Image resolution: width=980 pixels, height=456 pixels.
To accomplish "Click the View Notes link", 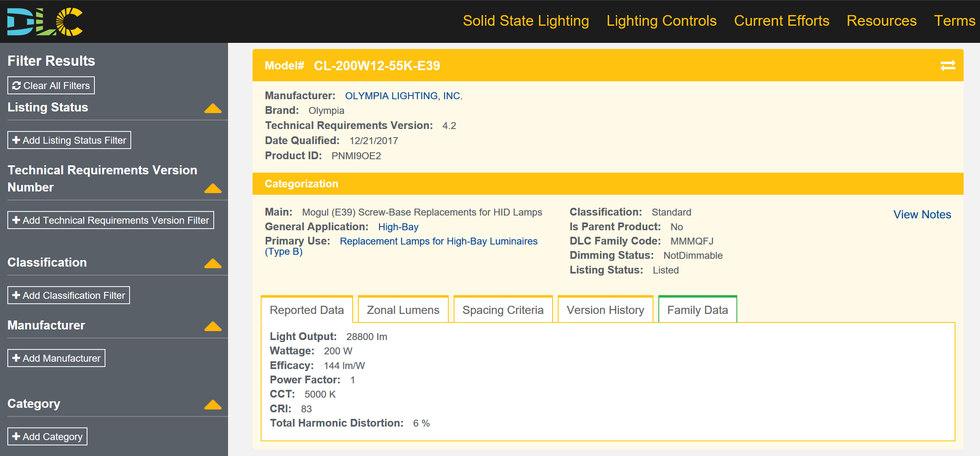I will [x=922, y=215].
